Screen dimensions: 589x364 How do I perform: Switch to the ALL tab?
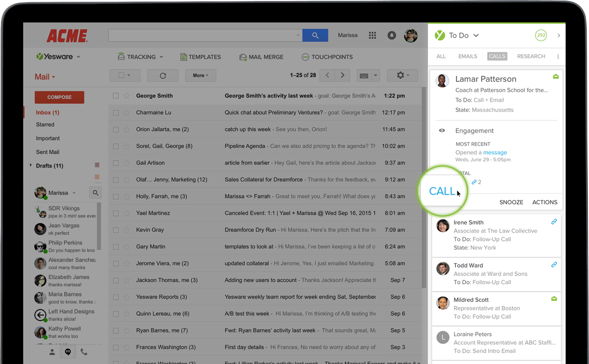441,56
